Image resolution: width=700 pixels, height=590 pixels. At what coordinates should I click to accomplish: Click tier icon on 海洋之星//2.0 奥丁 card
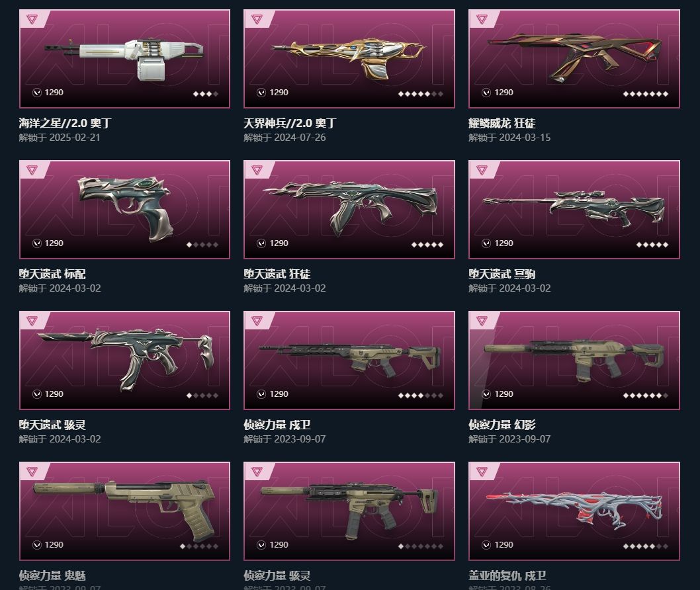32,19
